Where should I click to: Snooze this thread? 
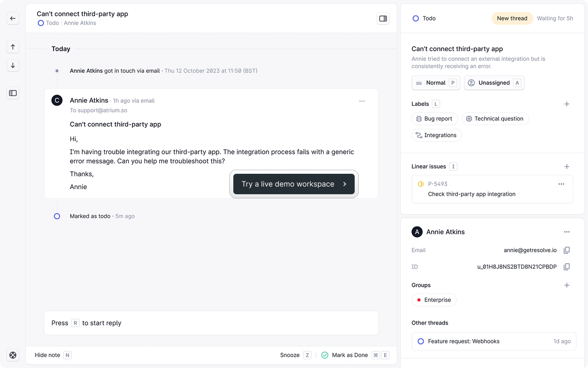pyautogui.click(x=290, y=355)
